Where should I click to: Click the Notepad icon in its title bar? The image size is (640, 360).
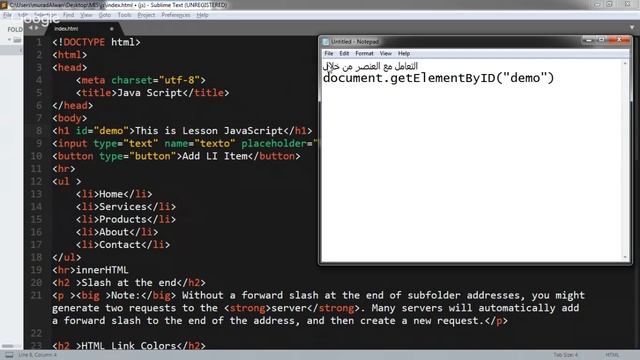point(326,42)
